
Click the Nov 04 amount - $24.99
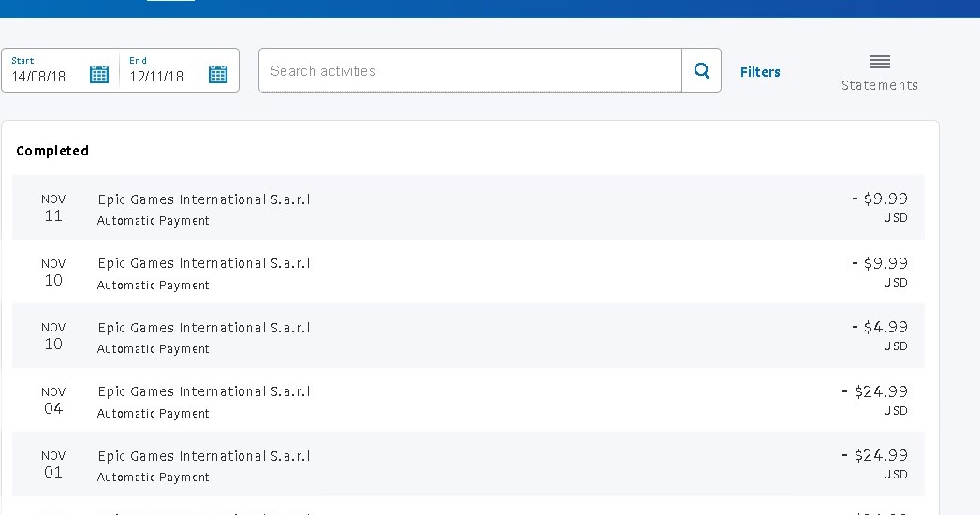(x=874, y=391)
